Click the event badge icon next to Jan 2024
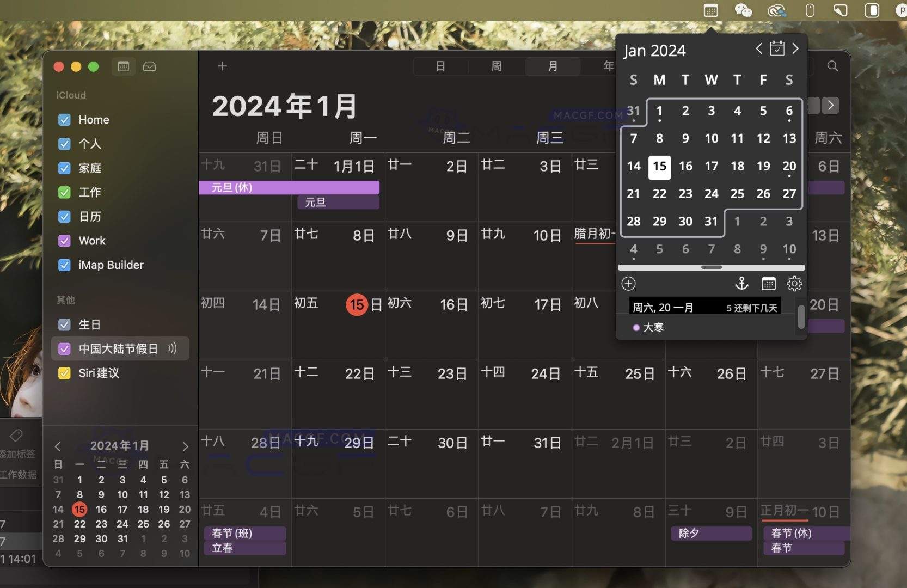This screenshot has width=907, height=588. [x=777, y=48]
